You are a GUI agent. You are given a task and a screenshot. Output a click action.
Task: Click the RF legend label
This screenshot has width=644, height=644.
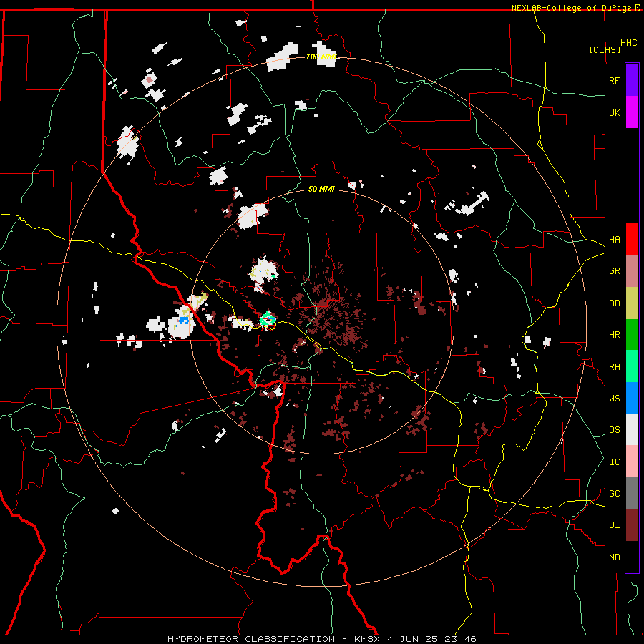[614, 80]
